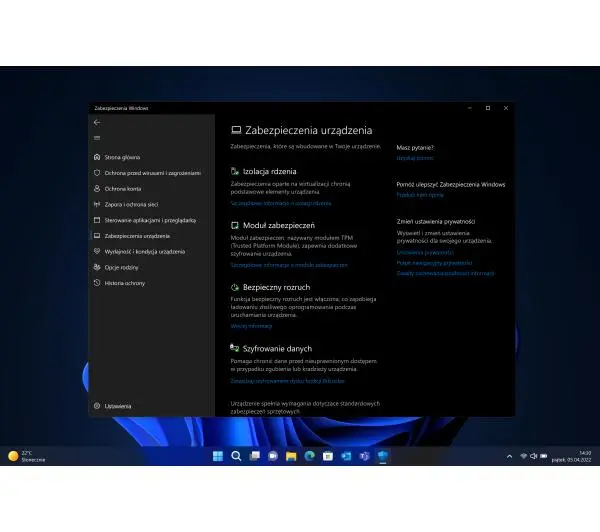Screen dimensions: 600x532
Task: Click Uzyskaj pomoc link
Action: [415, 158]
